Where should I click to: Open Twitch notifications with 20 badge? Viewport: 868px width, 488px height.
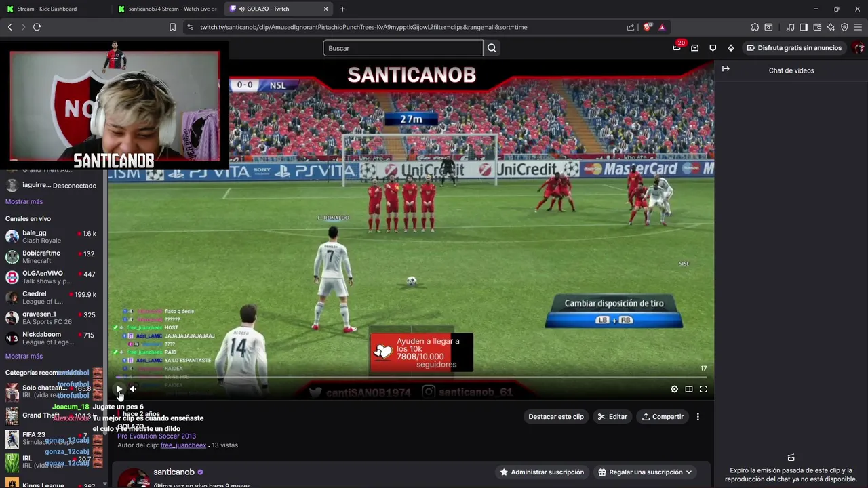point(677,47)
